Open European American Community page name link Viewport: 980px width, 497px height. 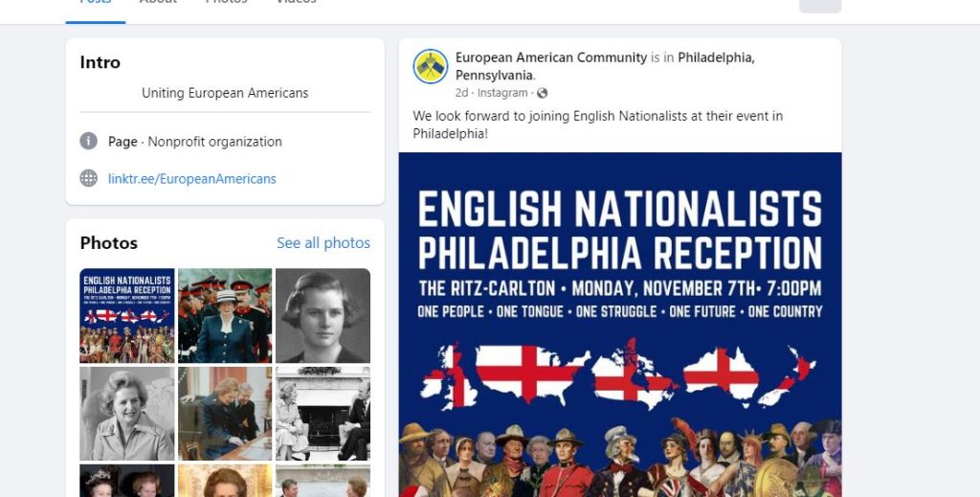(551, 57)
